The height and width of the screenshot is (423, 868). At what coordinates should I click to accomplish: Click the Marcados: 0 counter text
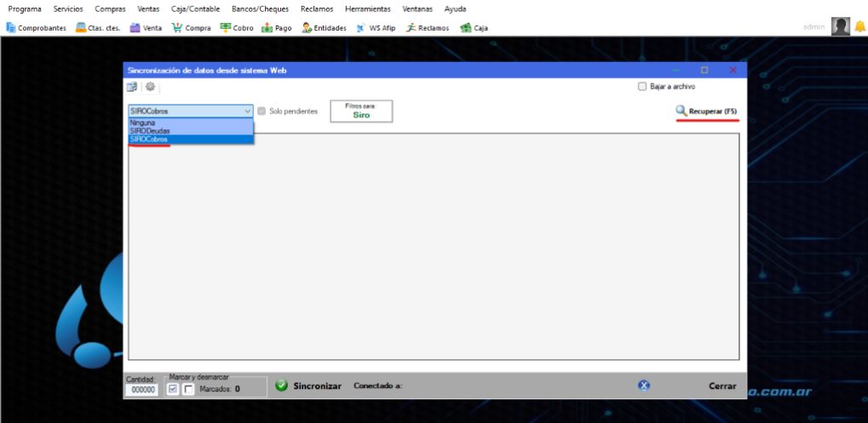[220, 389]
